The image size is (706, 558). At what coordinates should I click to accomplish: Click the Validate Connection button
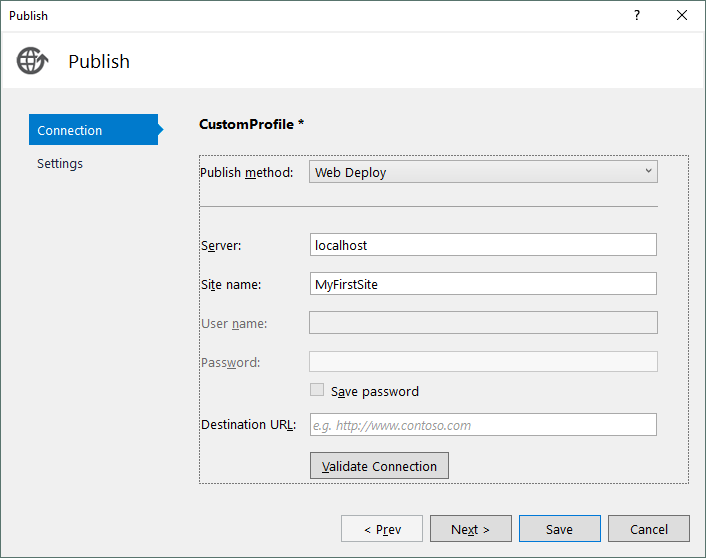pos(379,466)
